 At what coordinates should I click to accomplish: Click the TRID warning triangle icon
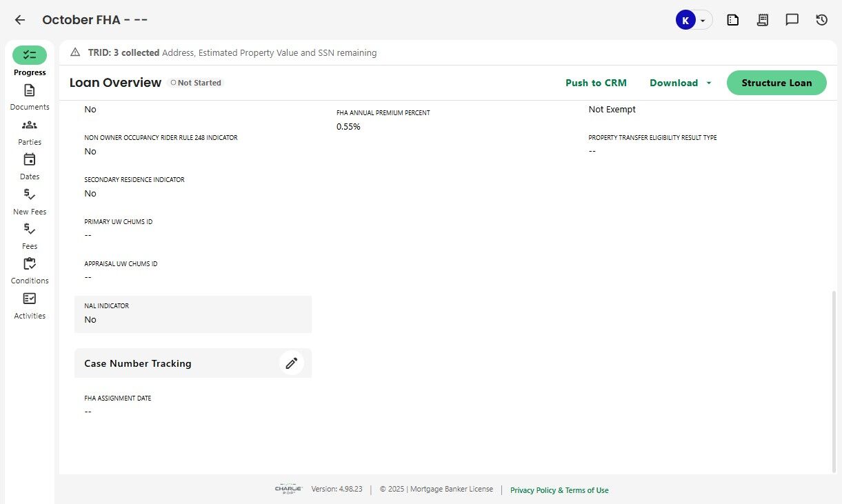pyautogui.click(x=75, y=52)
